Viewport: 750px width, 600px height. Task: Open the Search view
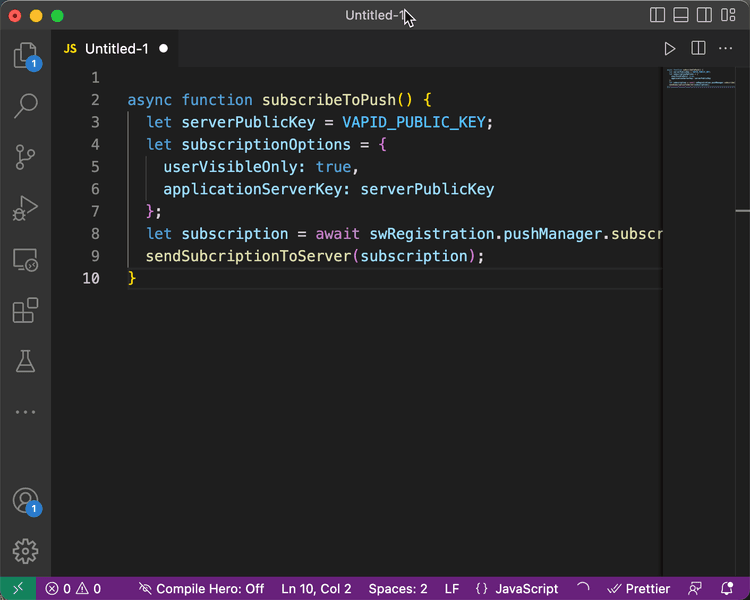click(25, 105)
